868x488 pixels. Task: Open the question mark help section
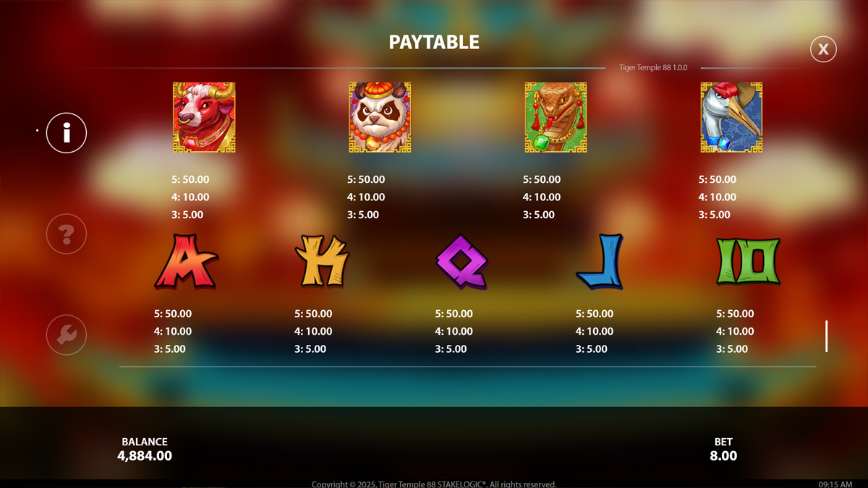click(67, 234)
